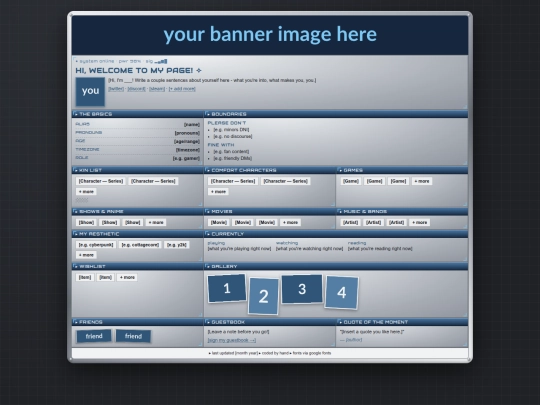Open the [discord] profile link
The height and width of the screenshot is (405, 540).
click(x=136, y=89)
